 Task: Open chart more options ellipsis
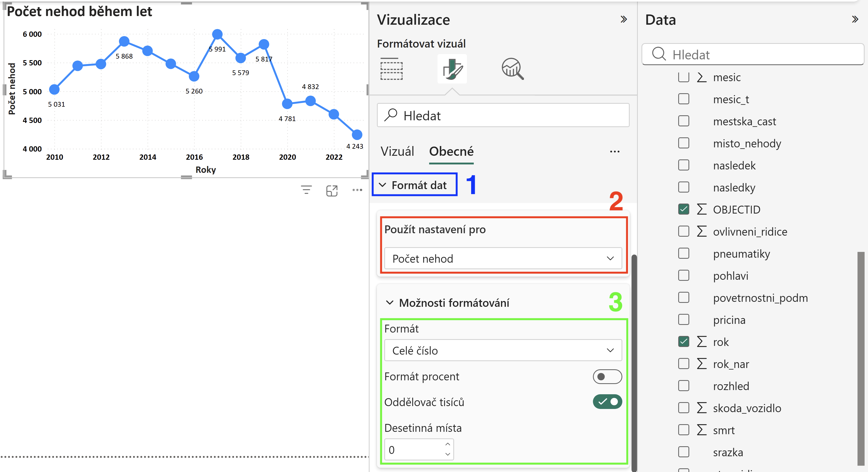point(357,190)
